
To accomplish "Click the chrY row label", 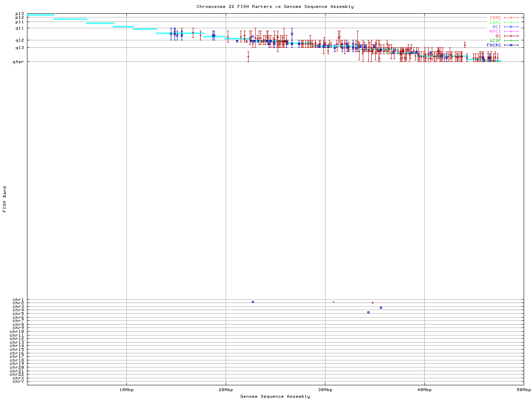I will click(18, 382).
